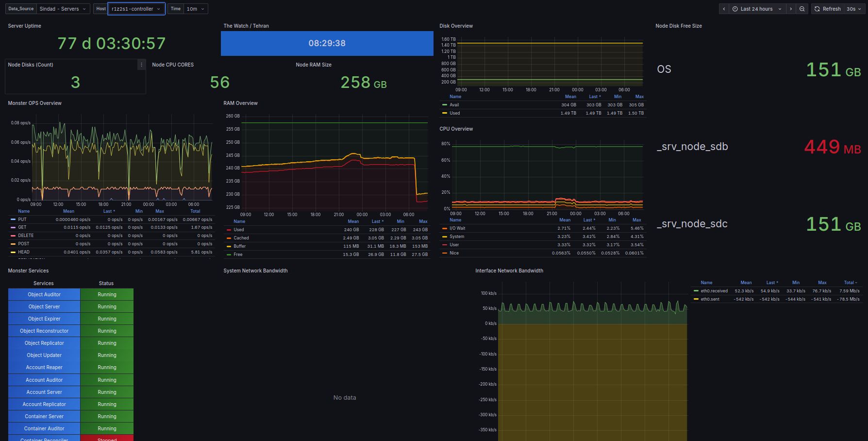Image resolution: width=868 pixels, height=441 pixels.
Task: Sort Disk Overview legend by Mean
Action: click(570, 97)
